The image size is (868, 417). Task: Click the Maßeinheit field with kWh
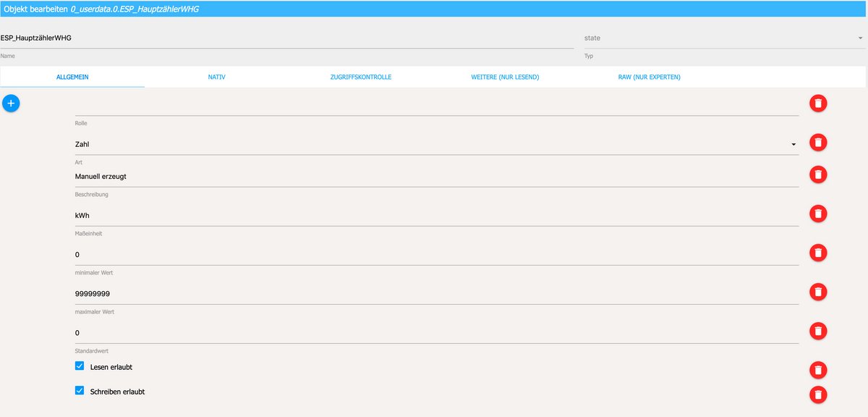437,216
